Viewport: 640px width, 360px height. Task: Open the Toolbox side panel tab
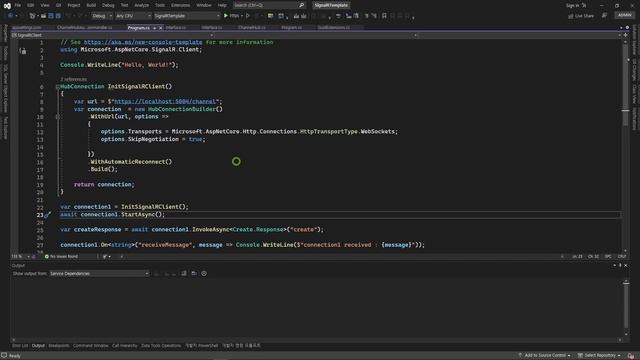click(x=5, y=53)
